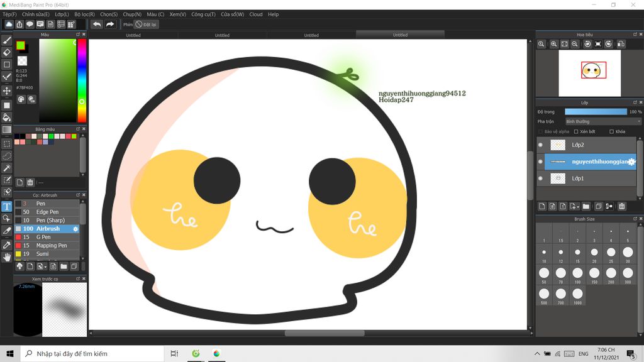Select the G Pen brush

(x=47, y=237)
